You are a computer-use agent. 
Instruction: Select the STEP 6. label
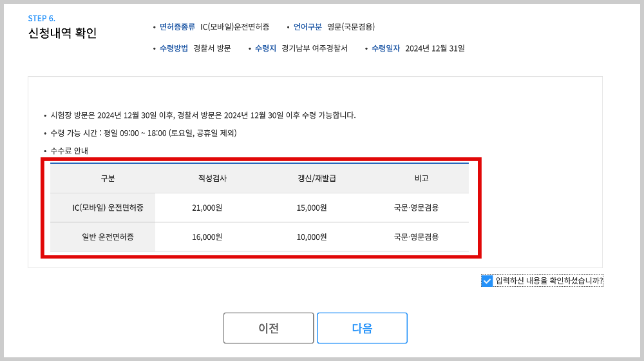pyautogui.click(x=41, y=19)
